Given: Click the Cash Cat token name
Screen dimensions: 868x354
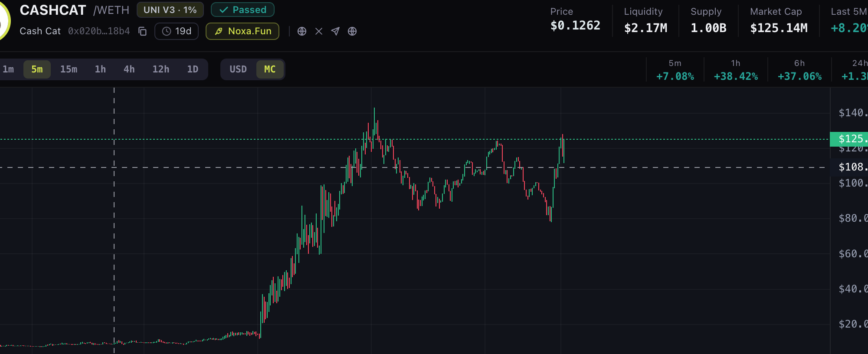Looking at the screenshot, I should tap(40, 31).
